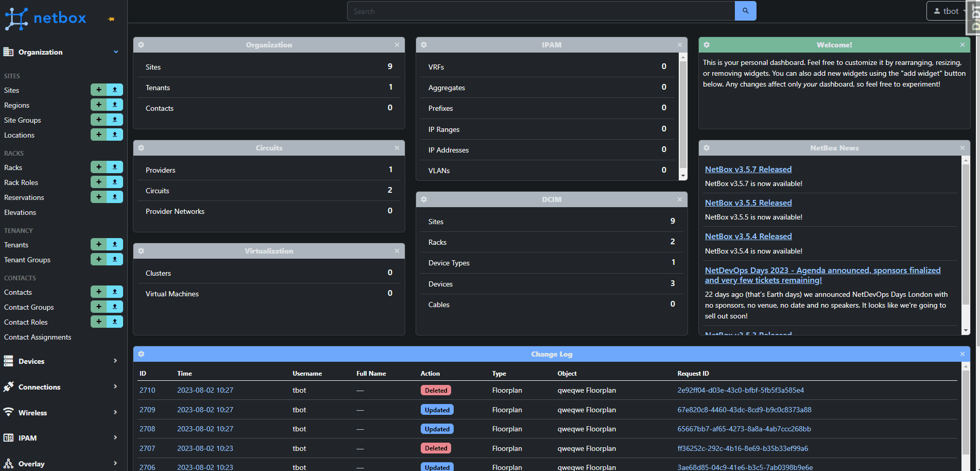Screen dimensions: 980x471
Task: Open Contact Assignments in the sidebar
Action: (x=38, y=337)
